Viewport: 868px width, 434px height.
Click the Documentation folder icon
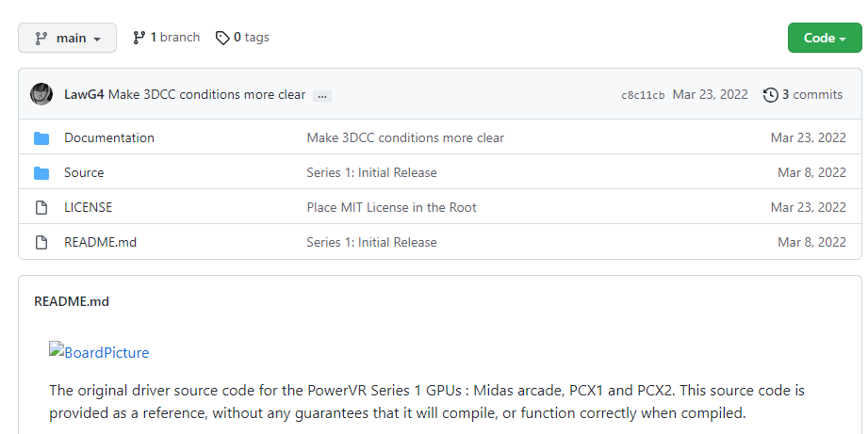pyautogui.click(x=41, y=138)
